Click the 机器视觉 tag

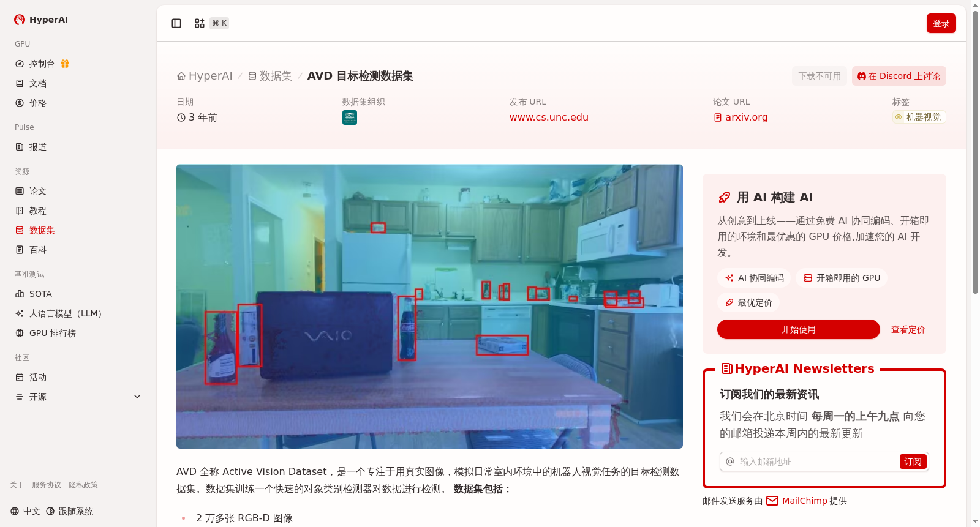tap(919, 117)
